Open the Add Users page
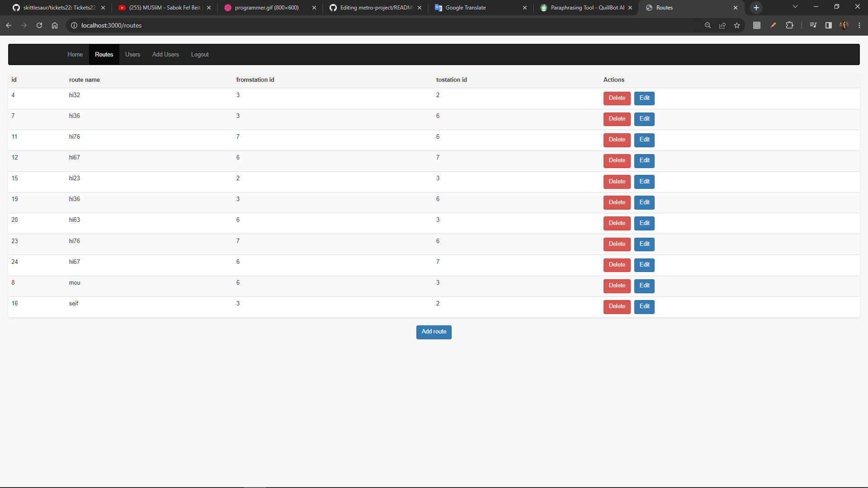 pos(165,54)
